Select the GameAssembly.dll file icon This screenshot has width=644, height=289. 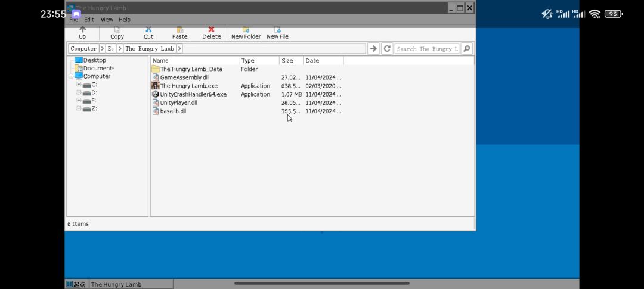tap(155, 77)
